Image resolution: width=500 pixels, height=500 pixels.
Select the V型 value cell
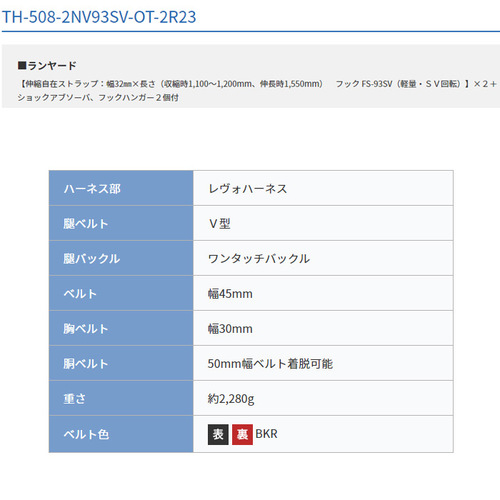323,223
